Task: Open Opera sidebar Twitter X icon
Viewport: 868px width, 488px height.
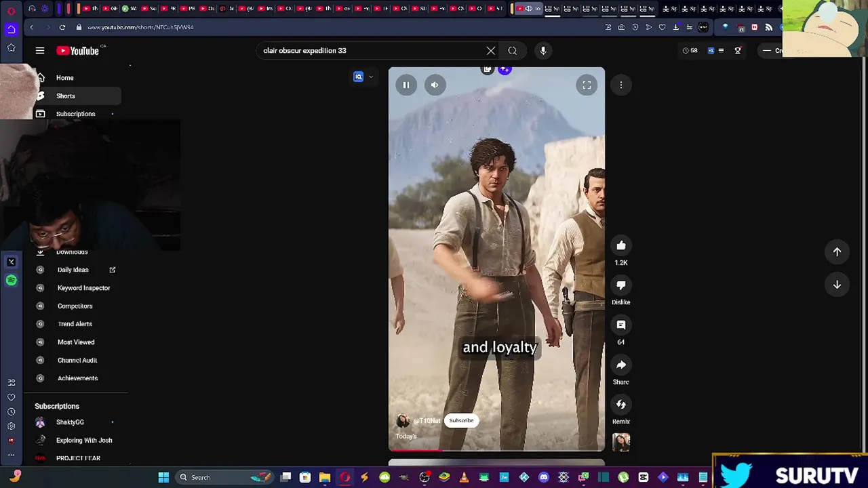Action: pos(11,262)
